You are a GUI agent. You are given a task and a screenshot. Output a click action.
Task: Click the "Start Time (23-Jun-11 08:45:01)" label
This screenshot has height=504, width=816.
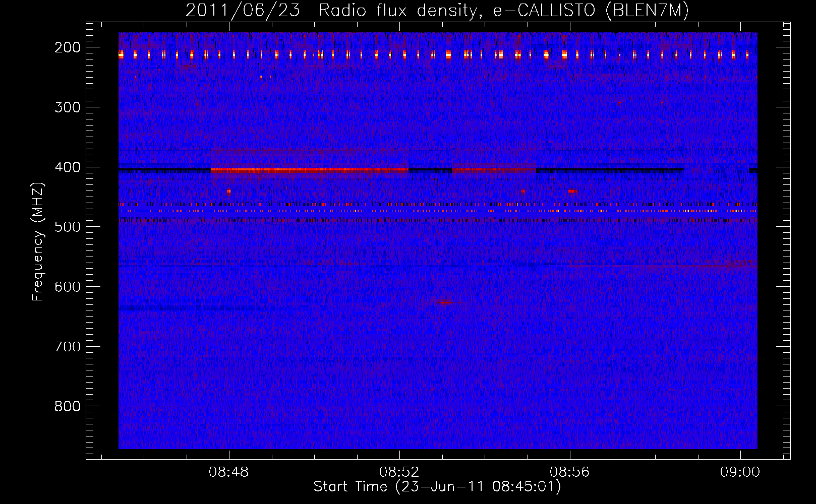coord(437,487)
